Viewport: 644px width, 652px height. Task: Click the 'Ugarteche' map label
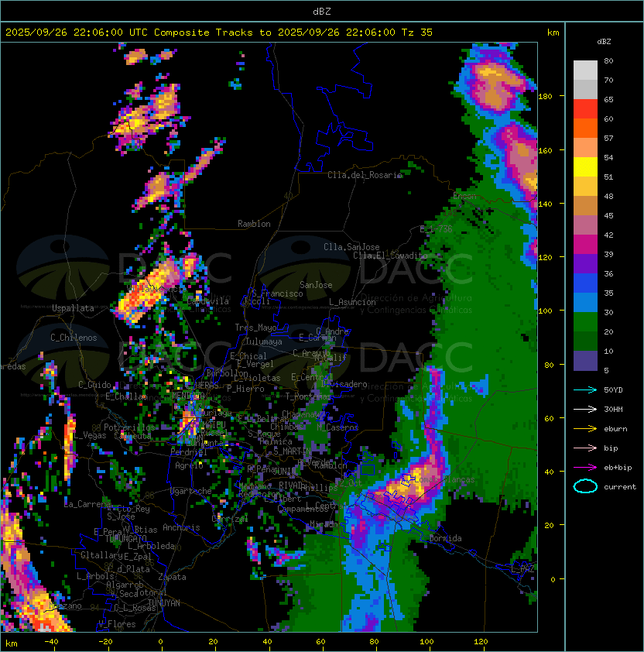[191, 492]
